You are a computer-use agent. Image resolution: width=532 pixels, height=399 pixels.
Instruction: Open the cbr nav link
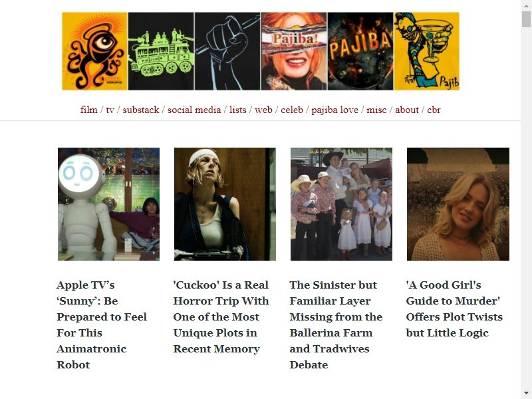coord(434,110)
